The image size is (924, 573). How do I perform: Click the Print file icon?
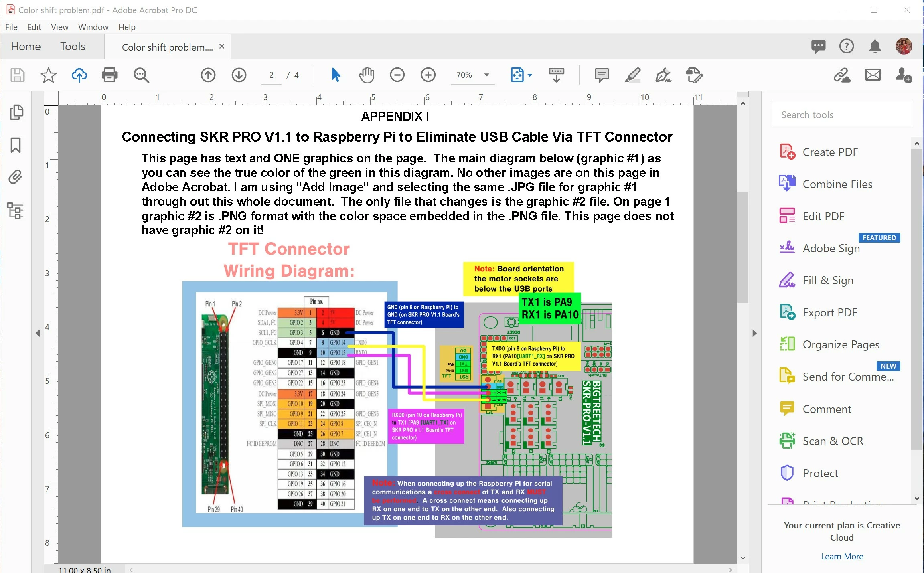[109, 75]
